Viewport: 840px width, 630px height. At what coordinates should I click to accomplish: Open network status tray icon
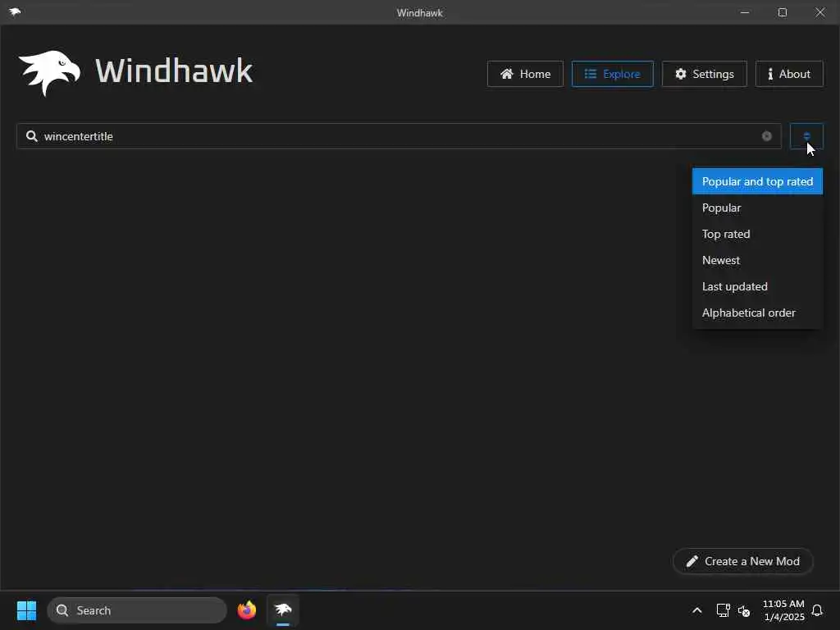724,610
